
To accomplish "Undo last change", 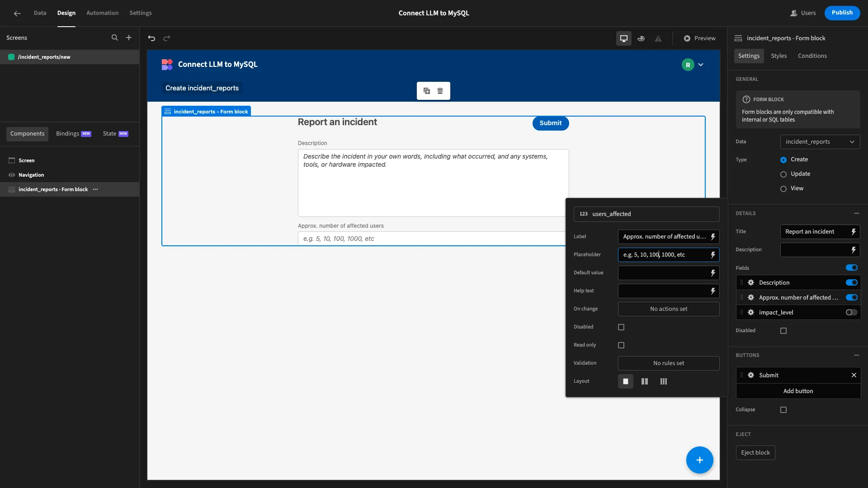I will tap(151, 38).
